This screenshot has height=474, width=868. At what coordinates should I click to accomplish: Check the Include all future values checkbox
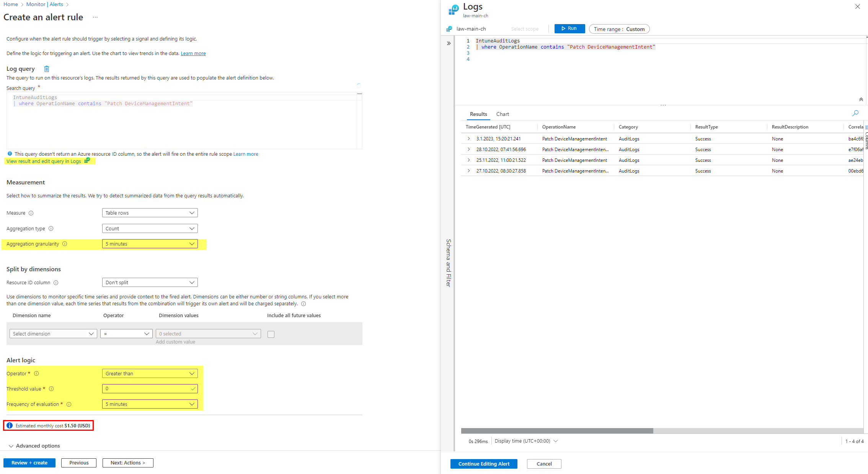(271, 334)
